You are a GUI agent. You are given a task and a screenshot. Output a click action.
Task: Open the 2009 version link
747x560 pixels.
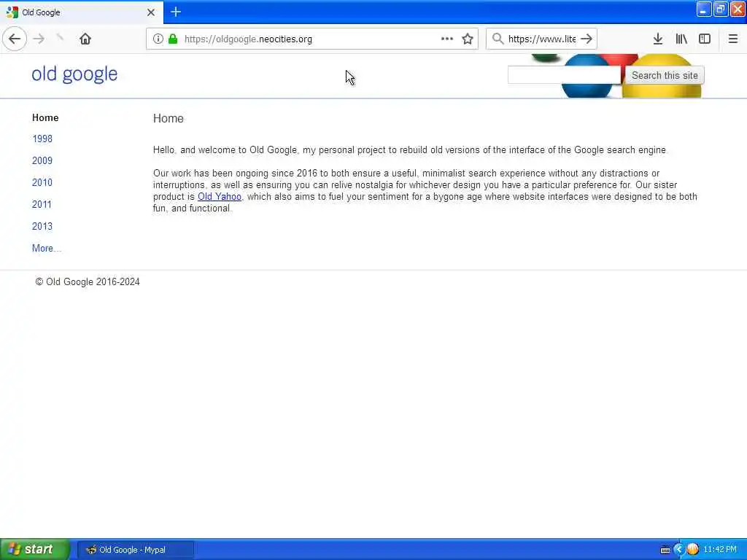42,161
